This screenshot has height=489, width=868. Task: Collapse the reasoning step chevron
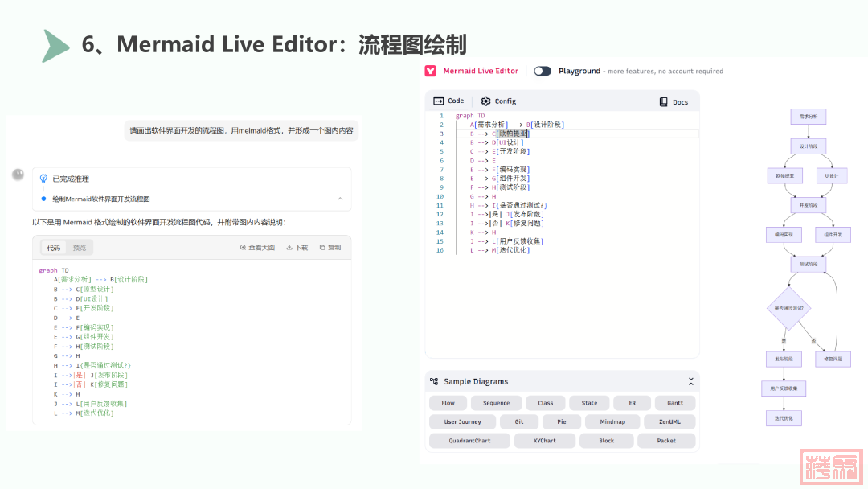coord(339,199)
